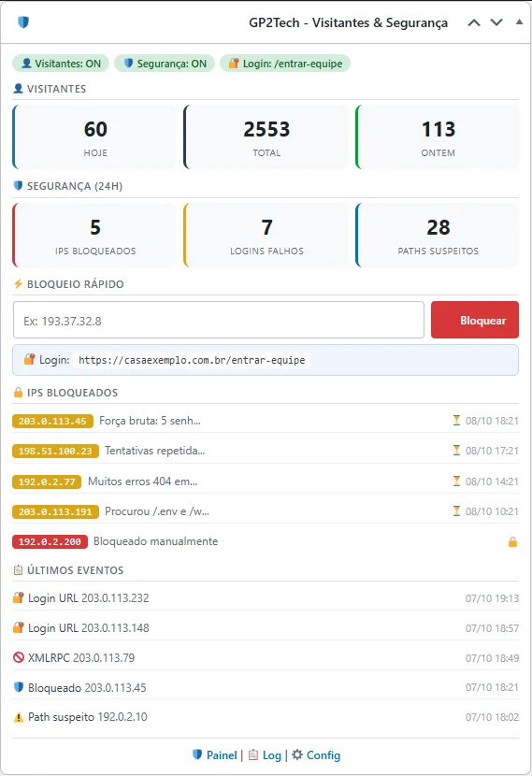Click the Visitantes: ON status badge
532x776 pixels.
pyautogui.click(x=61, y=64)
